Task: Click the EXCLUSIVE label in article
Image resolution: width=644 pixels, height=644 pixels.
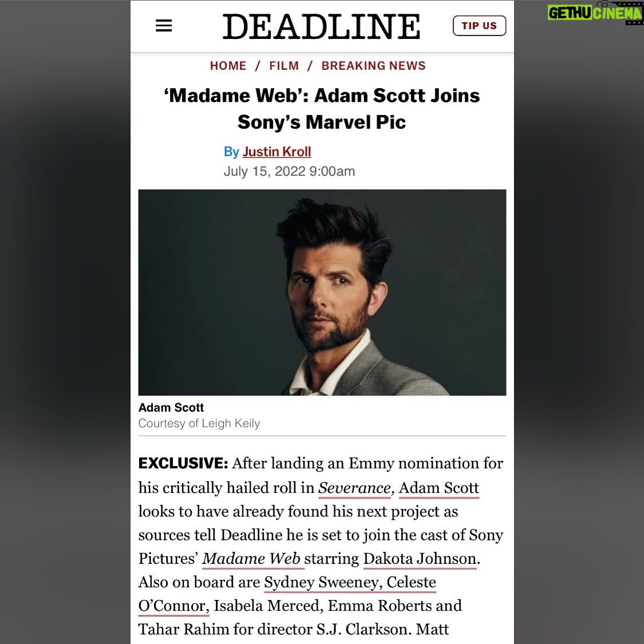Action: click(183, 463)
